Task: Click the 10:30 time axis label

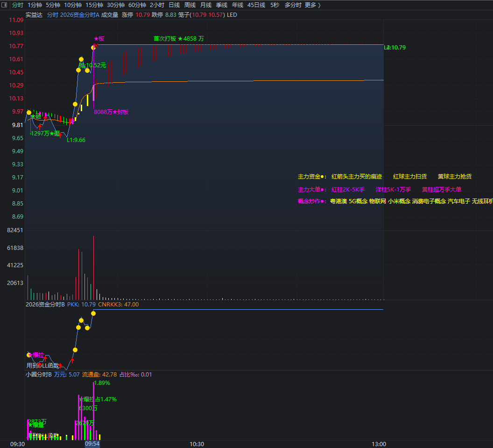Action: tap(197, 444)
